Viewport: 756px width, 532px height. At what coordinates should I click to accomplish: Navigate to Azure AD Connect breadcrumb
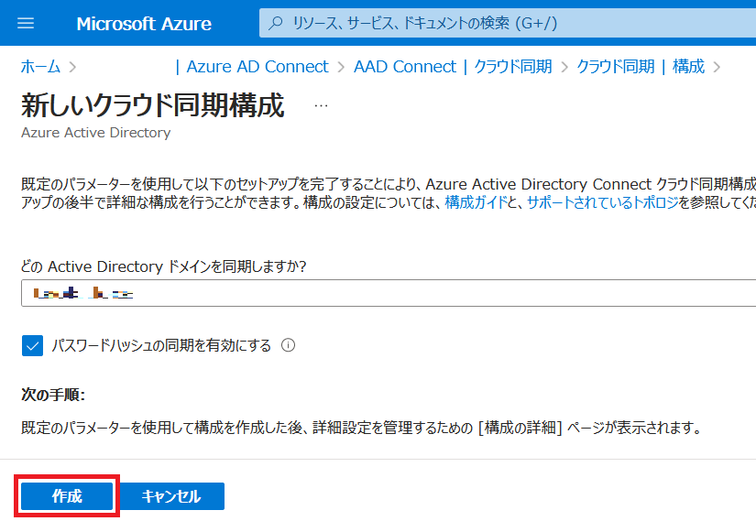257,67
